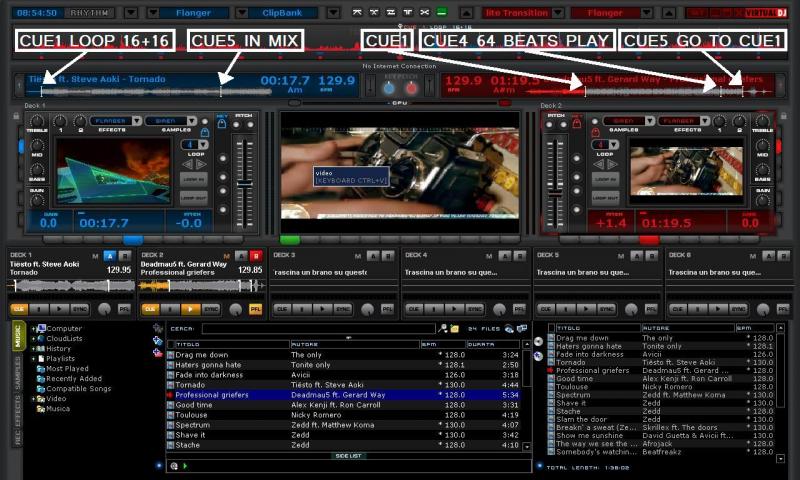Halve Deck 1 loop with left arrow

[x=188, y=164]
